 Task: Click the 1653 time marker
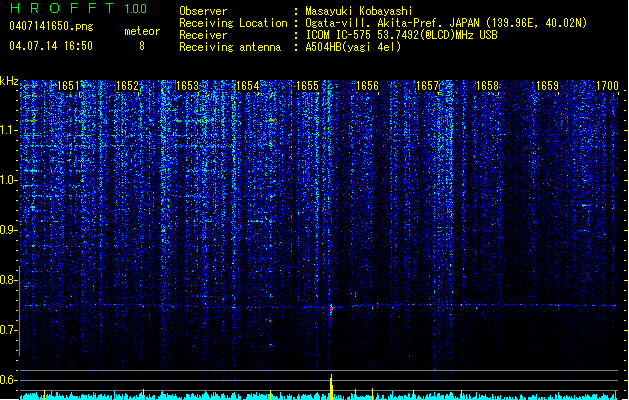[x=187, y=86]
